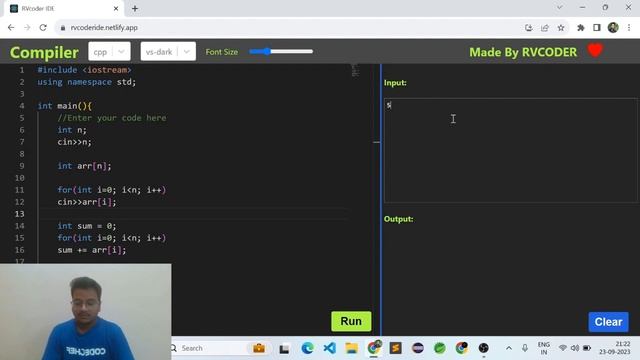
Task: Open Sublime Text from the taskbar
Action: [396, 348]
